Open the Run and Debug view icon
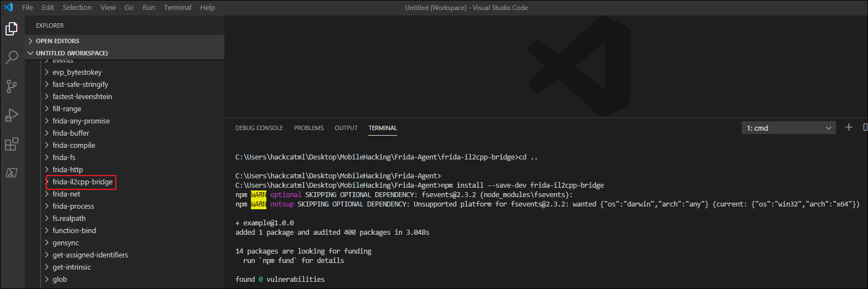The image size is (868, 289). 12,115
